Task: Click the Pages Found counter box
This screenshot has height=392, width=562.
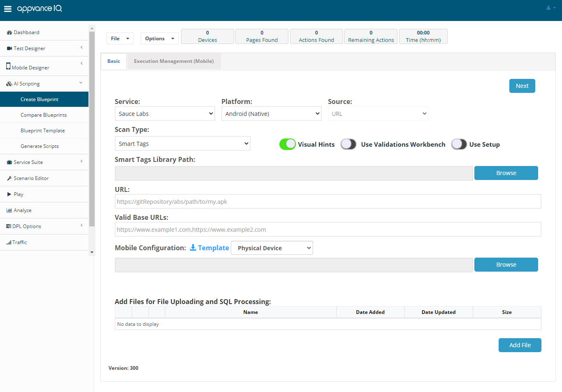Action: coord(262,37)
